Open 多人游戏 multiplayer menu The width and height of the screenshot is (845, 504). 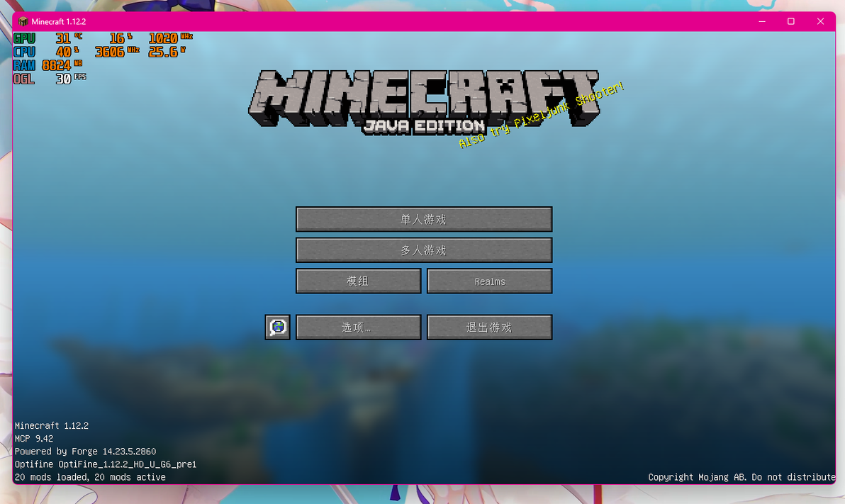coord(424,250)
